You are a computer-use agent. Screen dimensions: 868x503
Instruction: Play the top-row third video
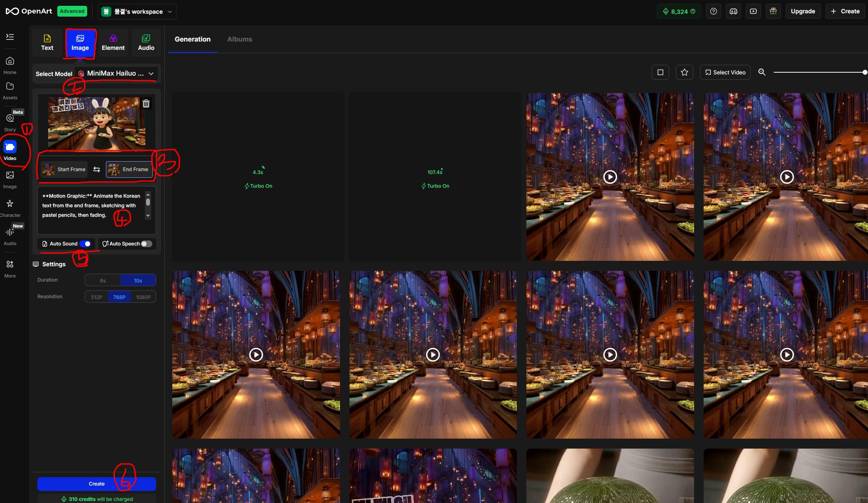click(610, 177)
